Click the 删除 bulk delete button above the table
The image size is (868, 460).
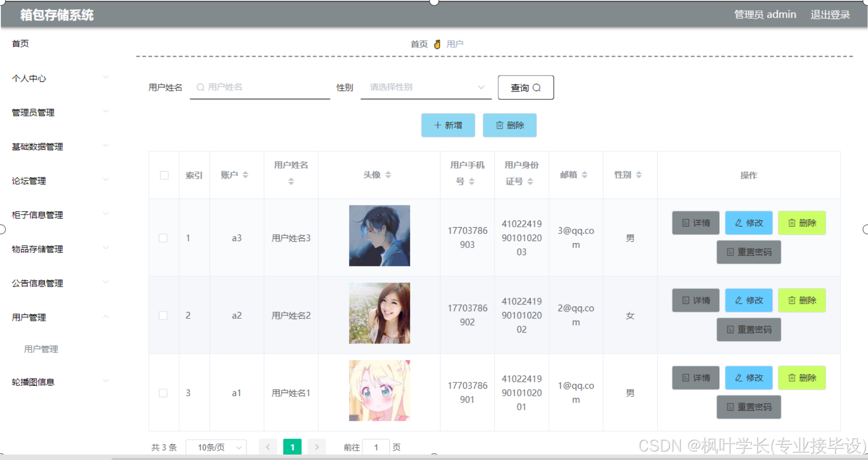point(510,125)
